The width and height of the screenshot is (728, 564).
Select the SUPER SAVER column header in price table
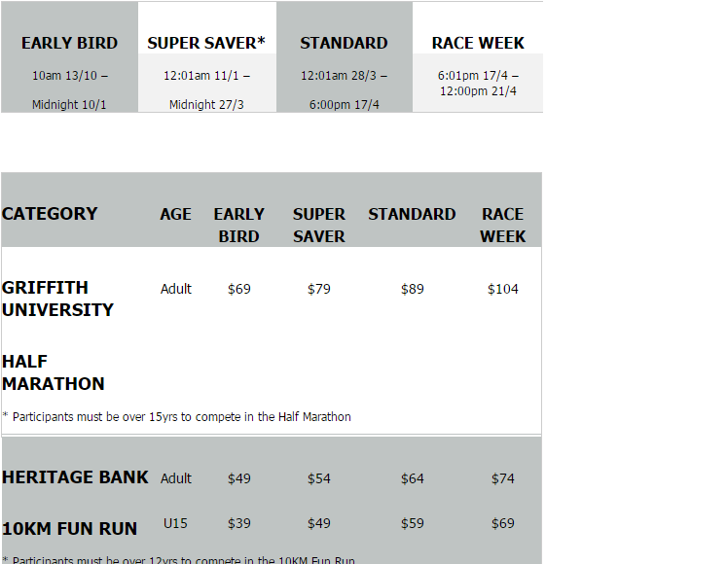319,226
